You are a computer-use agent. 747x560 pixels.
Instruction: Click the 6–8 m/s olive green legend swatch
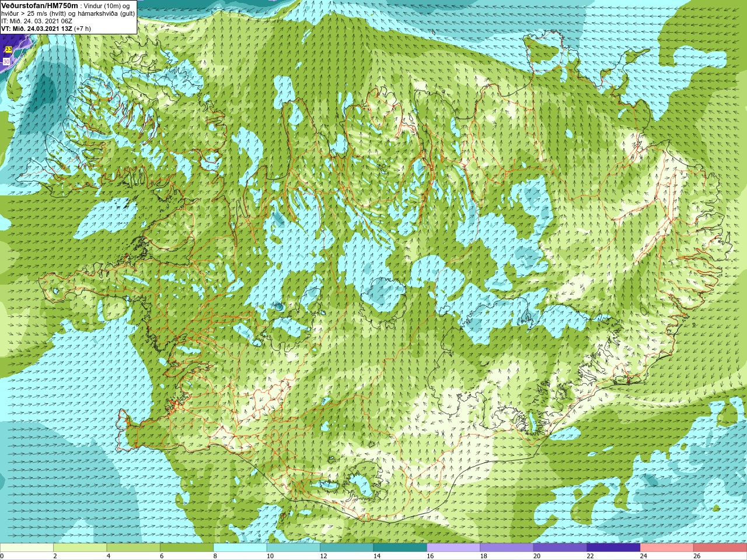187,548
